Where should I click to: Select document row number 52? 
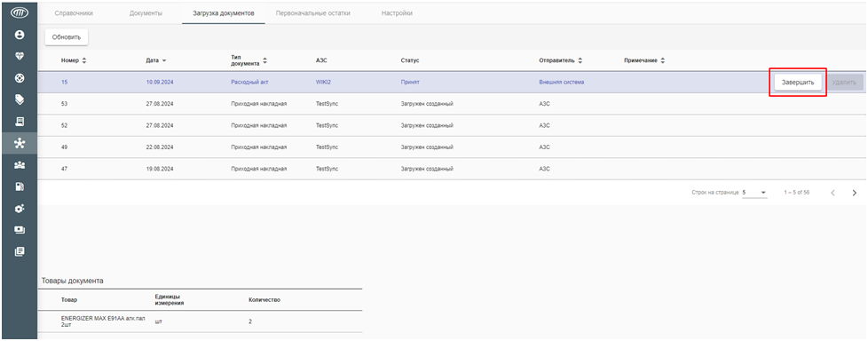(x=452, y=125)
